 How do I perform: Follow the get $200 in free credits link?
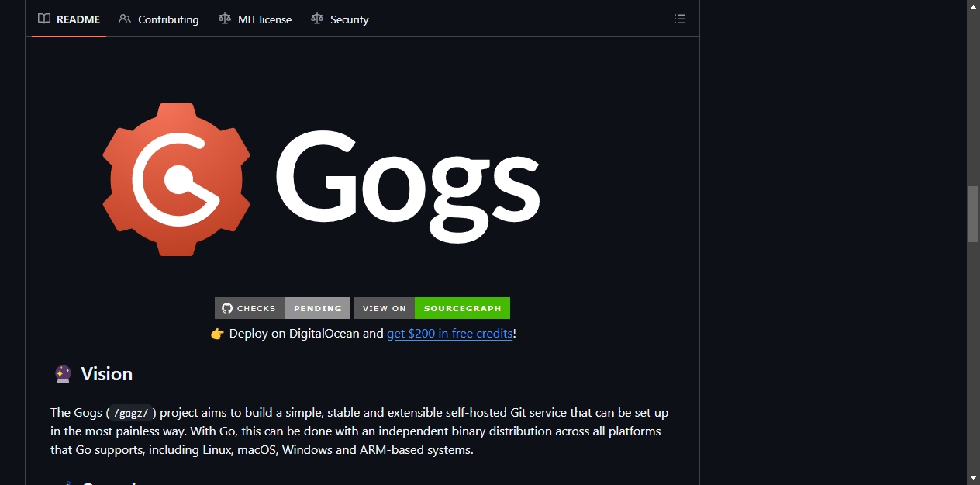pyautogui.click(x=450, y=334)
